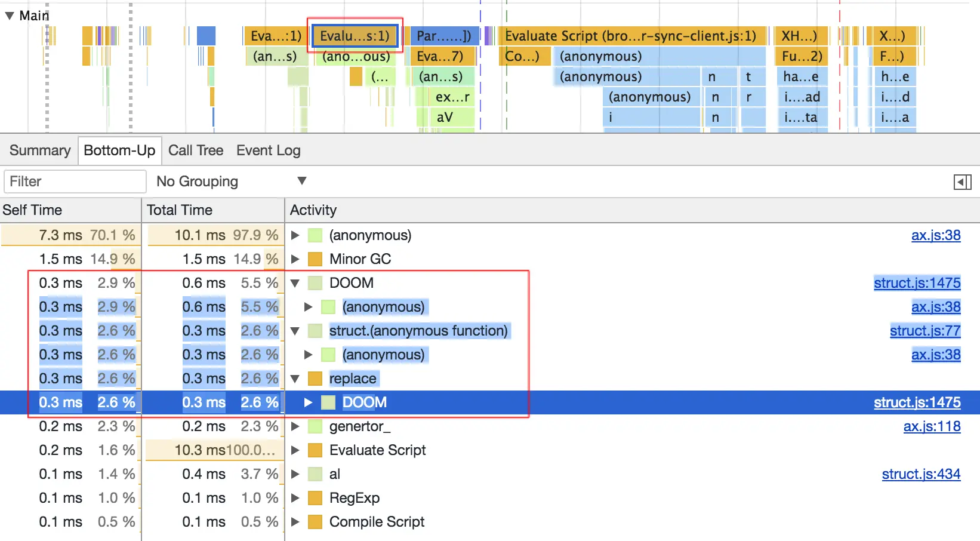The width and height of the screenshot is (980, 541).
Task: Open the No Grouping dropdown
Action: [x=232, y=182]
